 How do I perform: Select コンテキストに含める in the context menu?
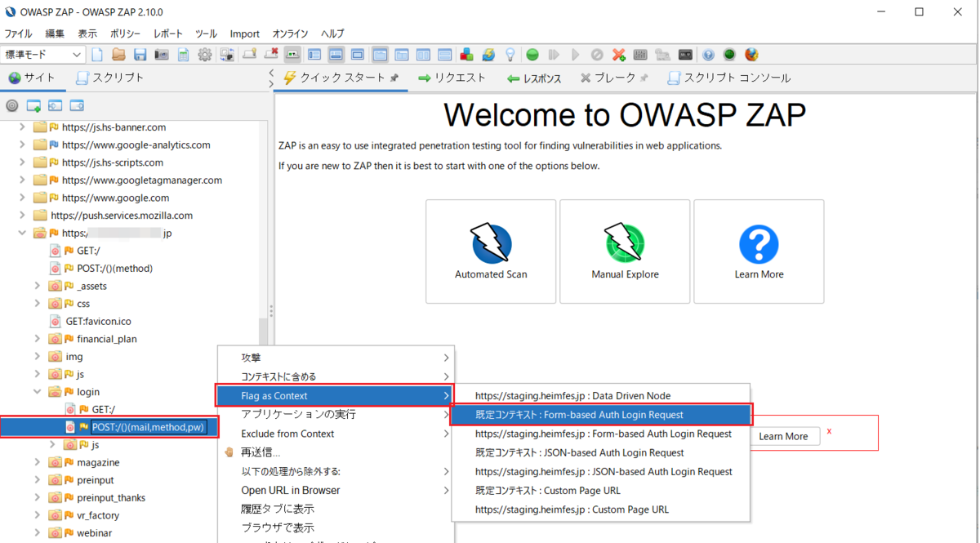pos(336,376)
